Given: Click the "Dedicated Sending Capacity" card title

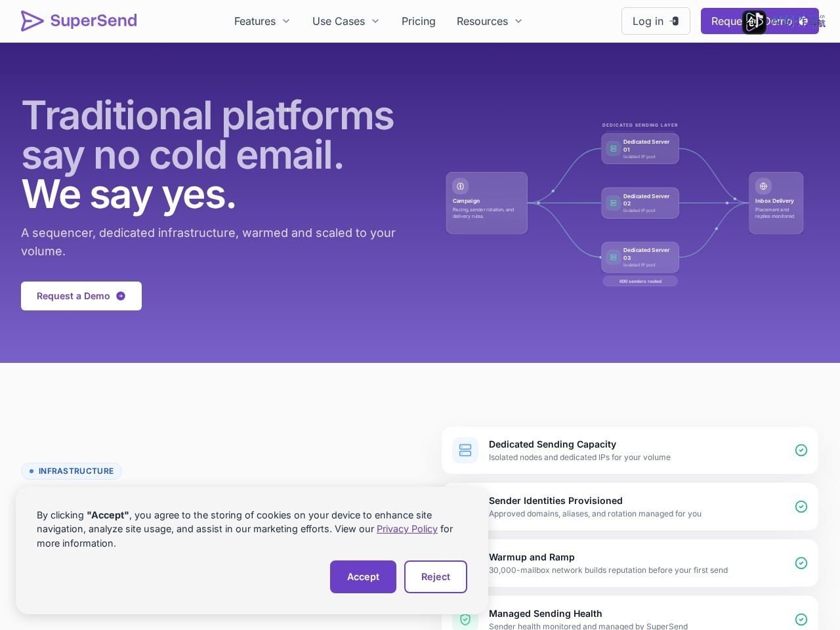Looking at the screenshot, I should coord(553,444).
